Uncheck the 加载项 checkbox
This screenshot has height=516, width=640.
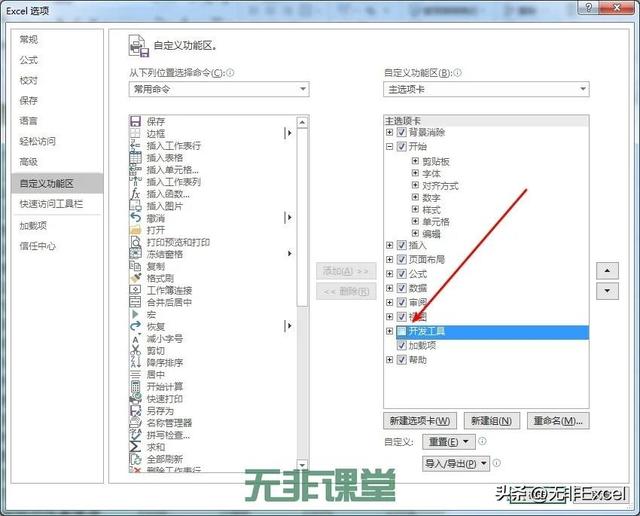point(402,345)
